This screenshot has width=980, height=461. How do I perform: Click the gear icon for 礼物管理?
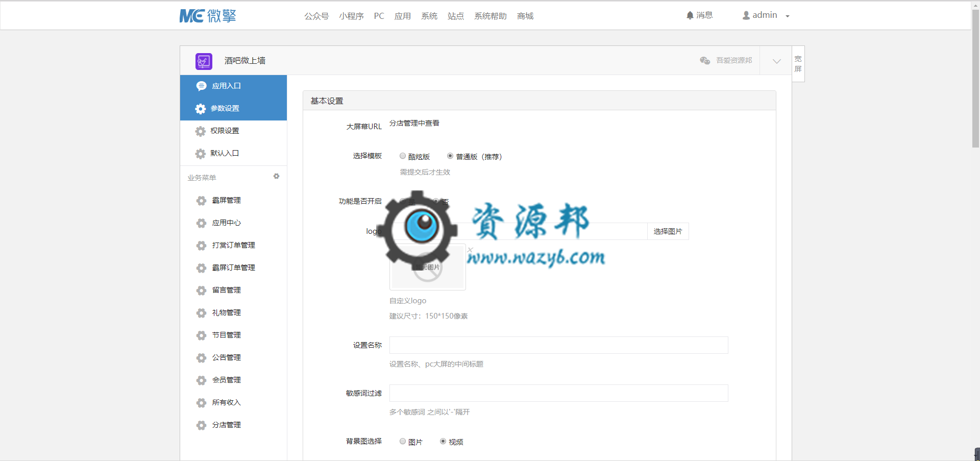point(201,313)
